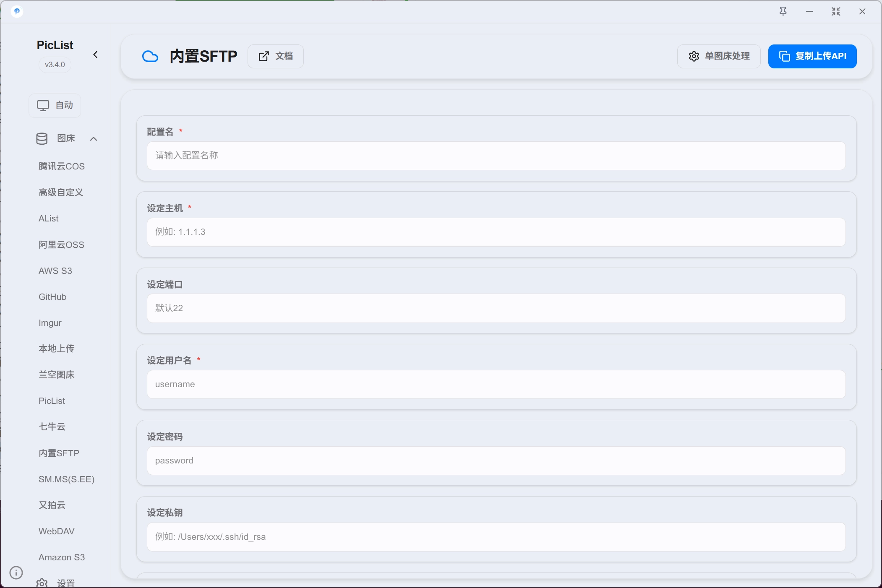Open 七牛云 picture bed
This screenshot has height=588, width=882.
pyautogui.click(x=52, y=427)
